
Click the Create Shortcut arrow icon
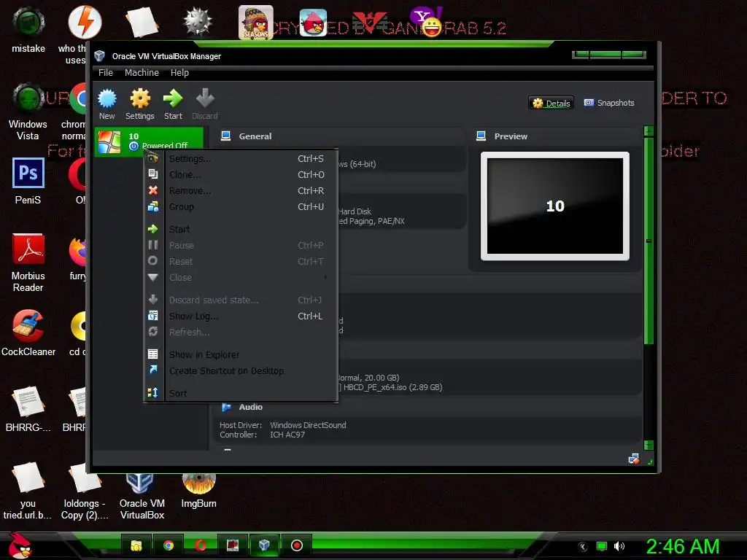click(x=153, y=370)
